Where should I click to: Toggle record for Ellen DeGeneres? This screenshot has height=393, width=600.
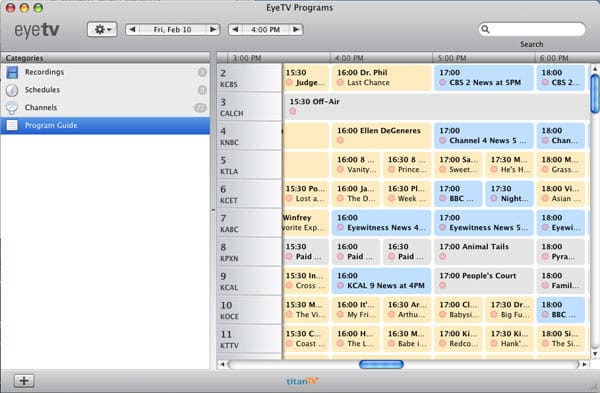click(x=340, y=140)
